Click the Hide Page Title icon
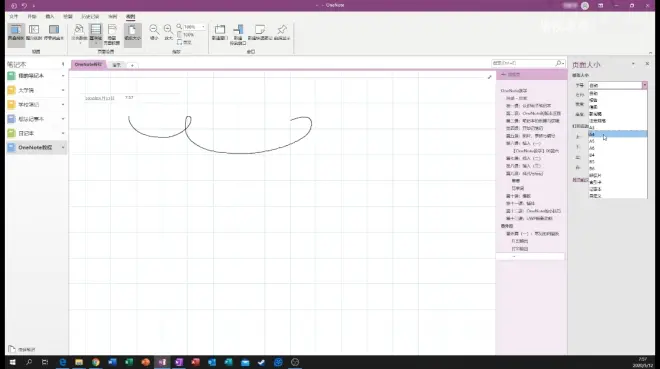 [112, 34]
